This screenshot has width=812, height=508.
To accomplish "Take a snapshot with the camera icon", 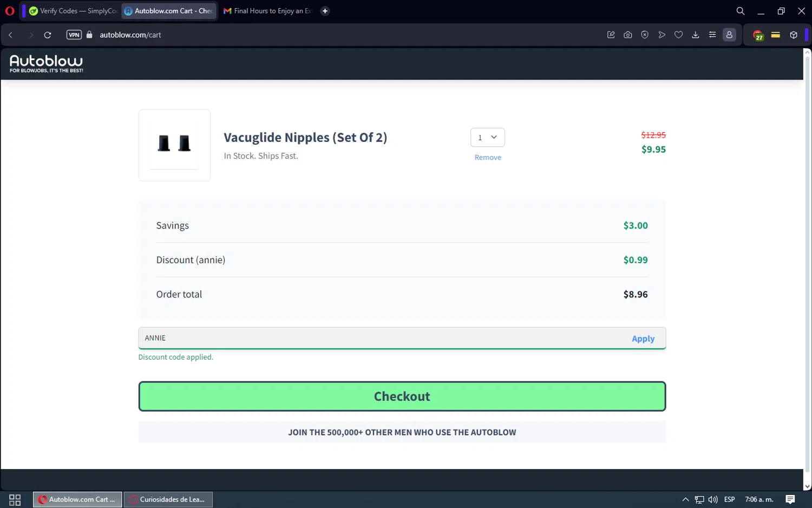I will [x=628, y=35].
